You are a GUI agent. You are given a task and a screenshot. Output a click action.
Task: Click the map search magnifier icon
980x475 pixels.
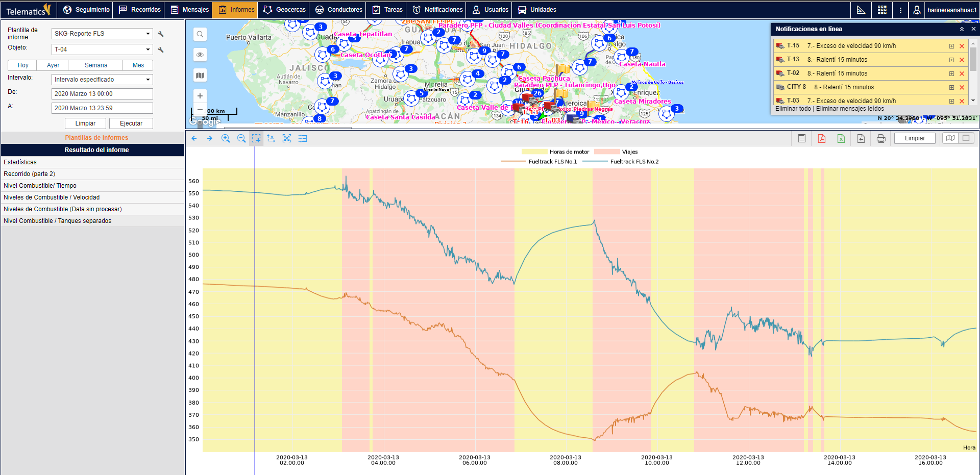(x=200, y=35)
